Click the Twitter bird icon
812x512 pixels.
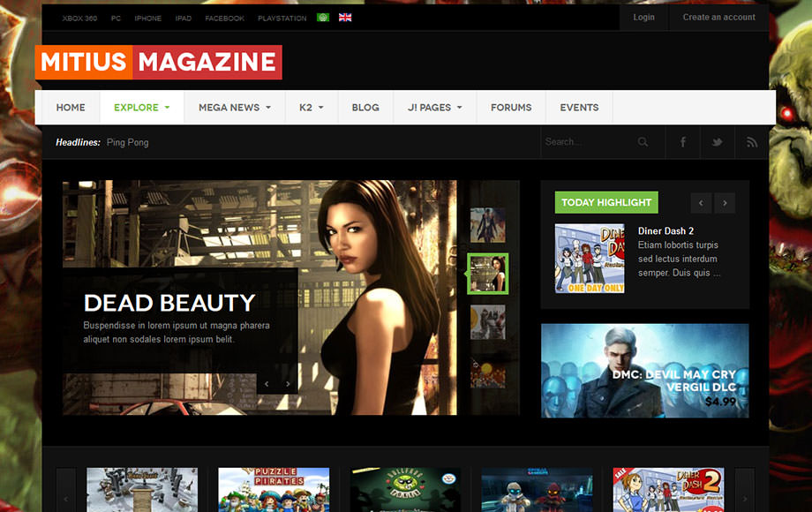click(x=718, y=142)
